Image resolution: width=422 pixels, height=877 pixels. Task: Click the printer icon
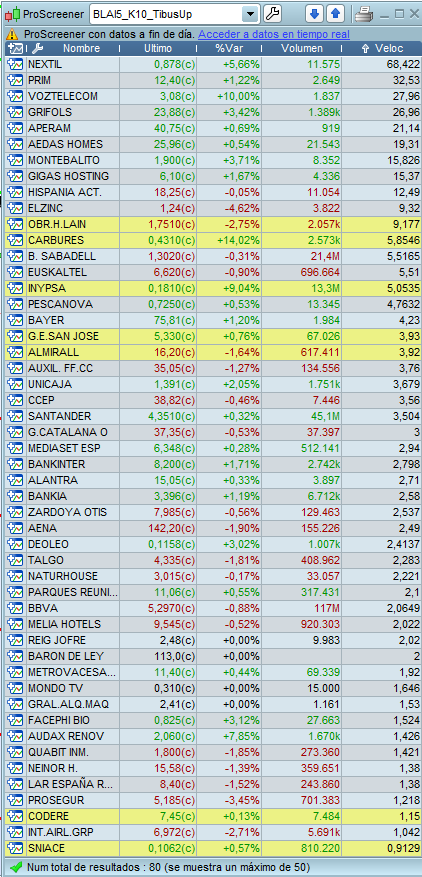click(364, 14)
